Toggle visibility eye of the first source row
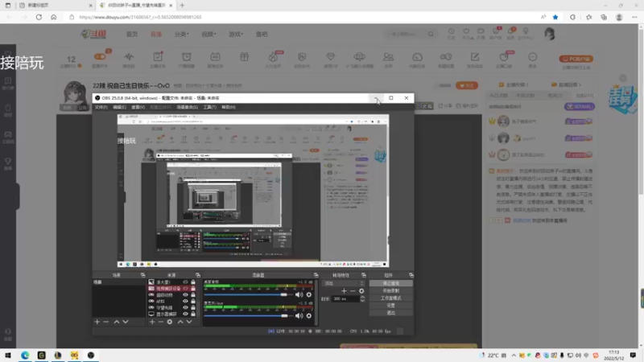This screenshot has height=362, width=644. [185, 282]
